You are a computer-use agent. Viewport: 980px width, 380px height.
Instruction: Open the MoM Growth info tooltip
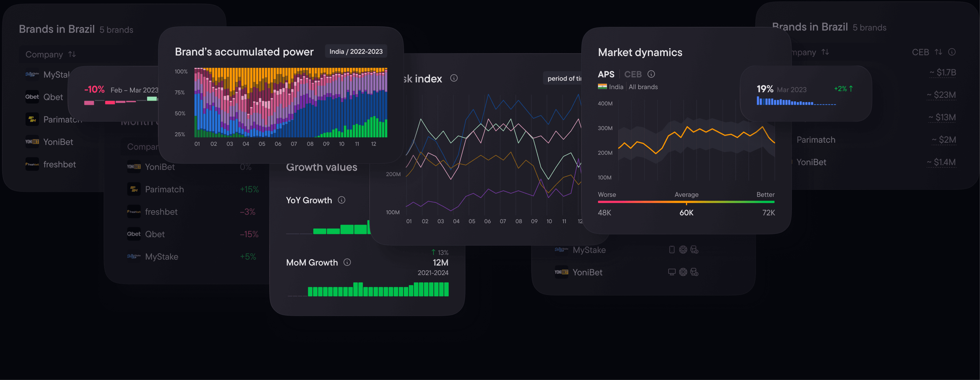(x=347, y=262)
